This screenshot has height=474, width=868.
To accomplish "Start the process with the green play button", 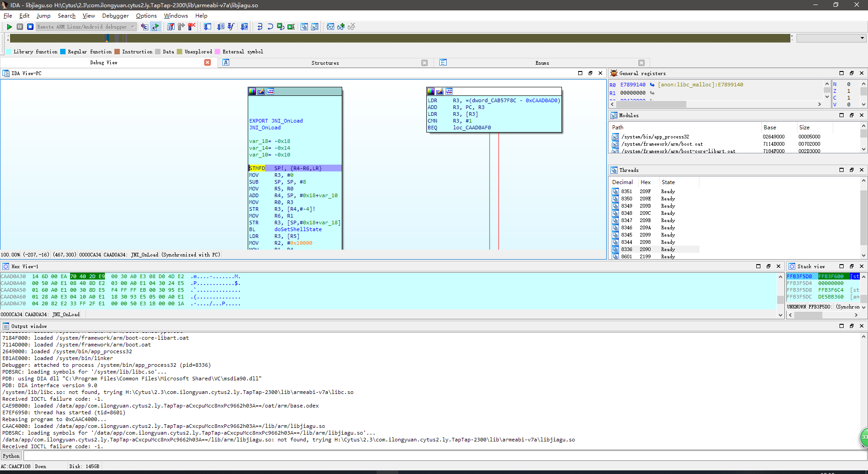I will [x=9, y=27].
